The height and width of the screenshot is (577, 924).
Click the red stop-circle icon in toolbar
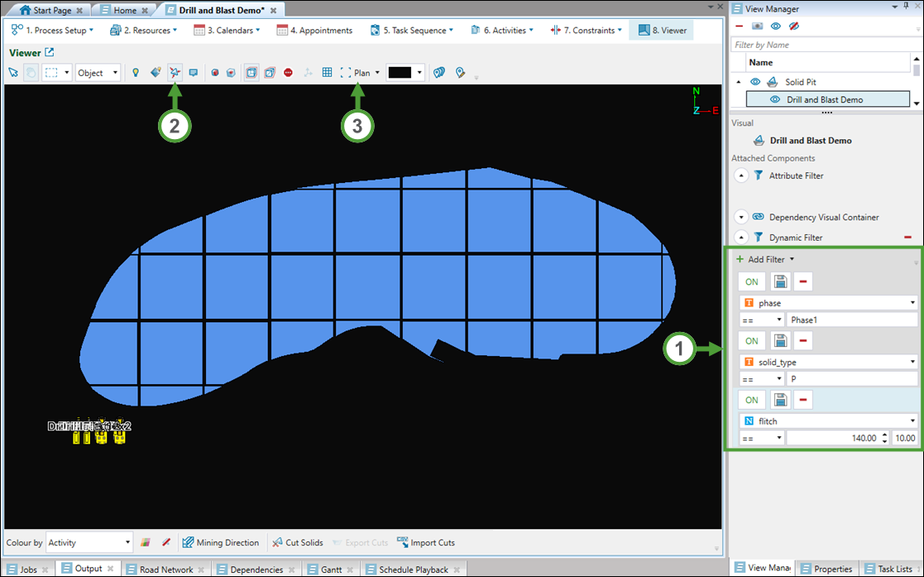pos(288,73)
